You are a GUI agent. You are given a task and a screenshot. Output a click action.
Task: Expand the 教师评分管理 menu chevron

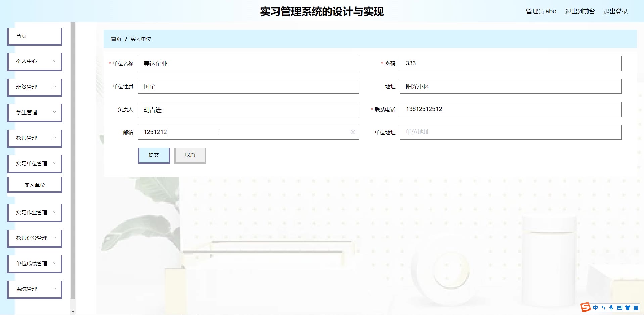[x=55, y=238]
